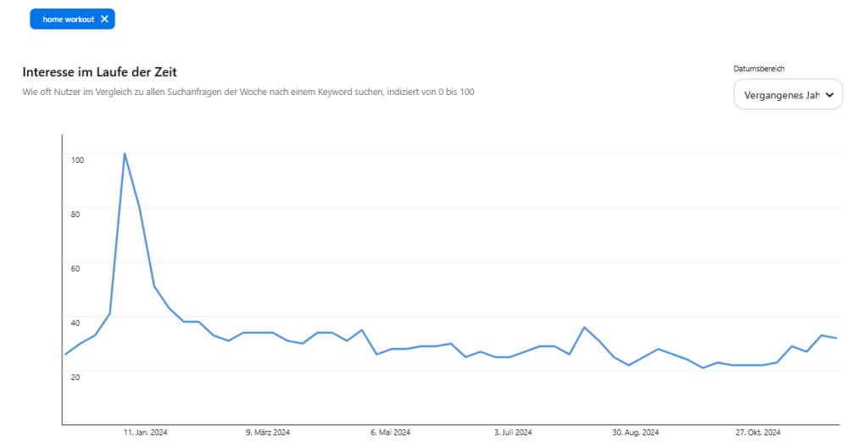Click the 80 y-axis value label
868x448 pixels.
click(75, 214)
